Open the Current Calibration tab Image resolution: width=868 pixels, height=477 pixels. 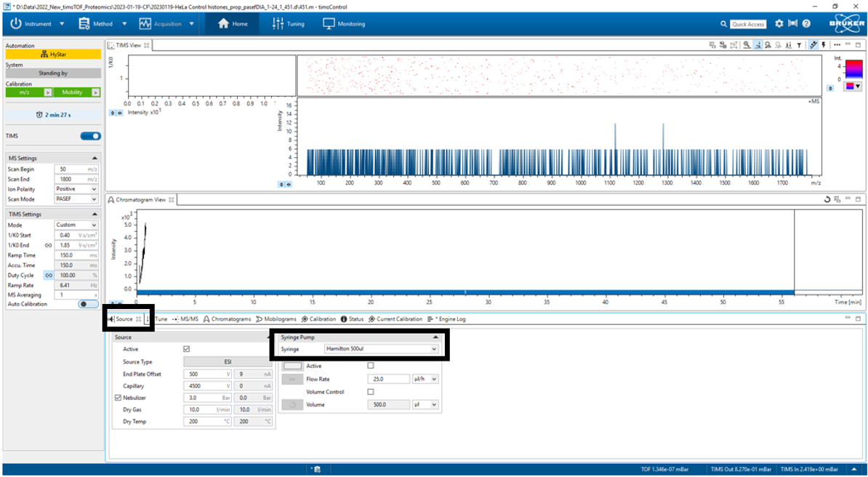tap(395, 319)
